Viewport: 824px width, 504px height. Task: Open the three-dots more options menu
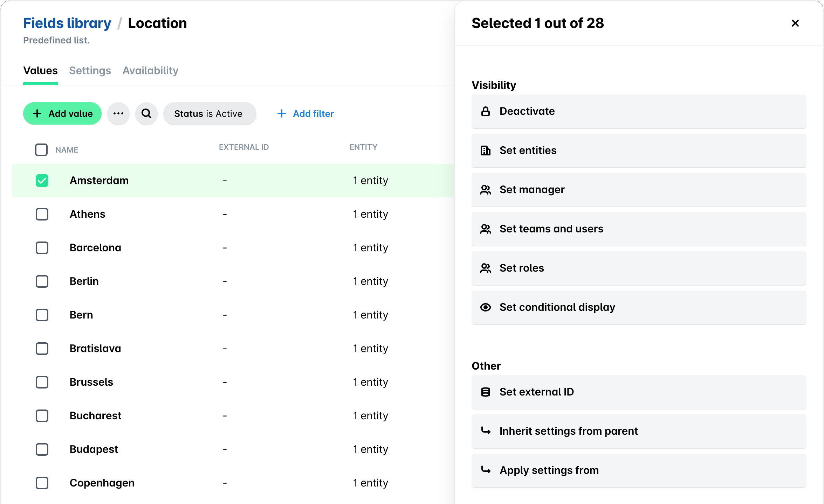coord(118,113)
